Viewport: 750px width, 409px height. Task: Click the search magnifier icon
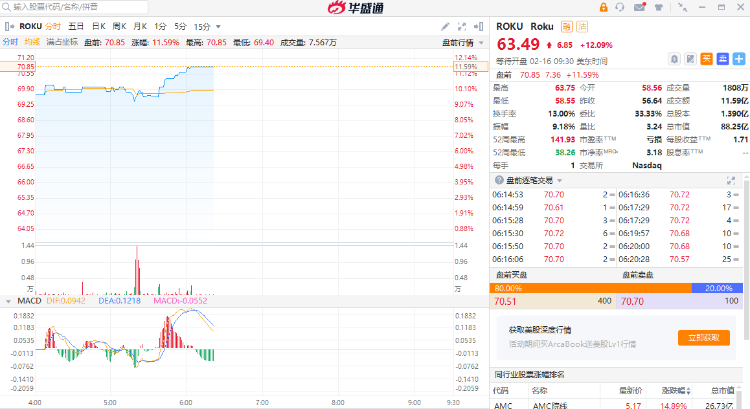6,7
